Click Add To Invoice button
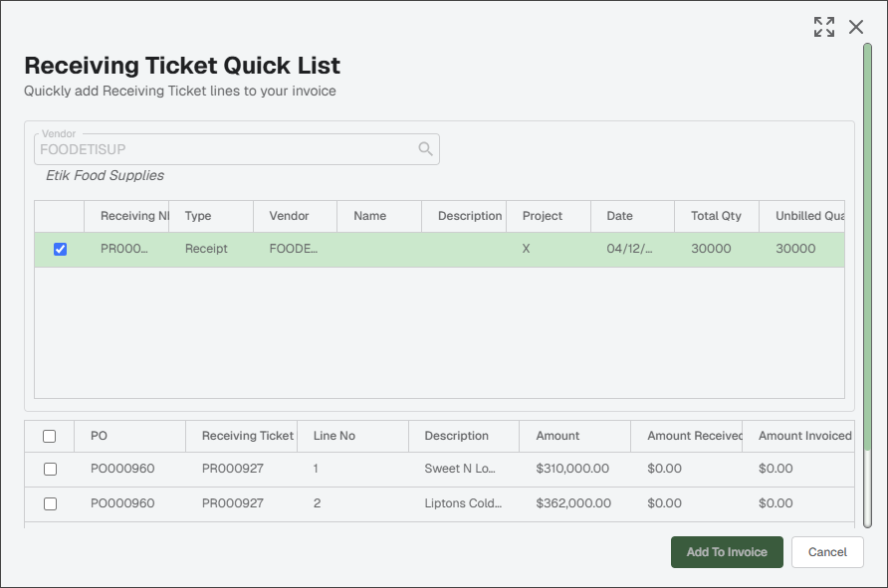The height and width of the screenshot is (588, 888). click(x=727, y=552)
